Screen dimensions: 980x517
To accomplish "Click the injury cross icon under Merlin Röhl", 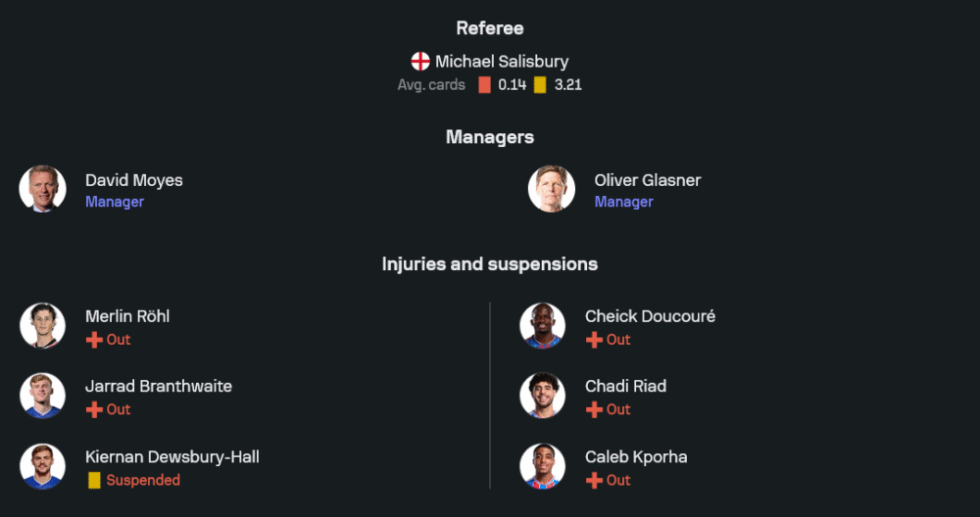I will click(94, 340).
